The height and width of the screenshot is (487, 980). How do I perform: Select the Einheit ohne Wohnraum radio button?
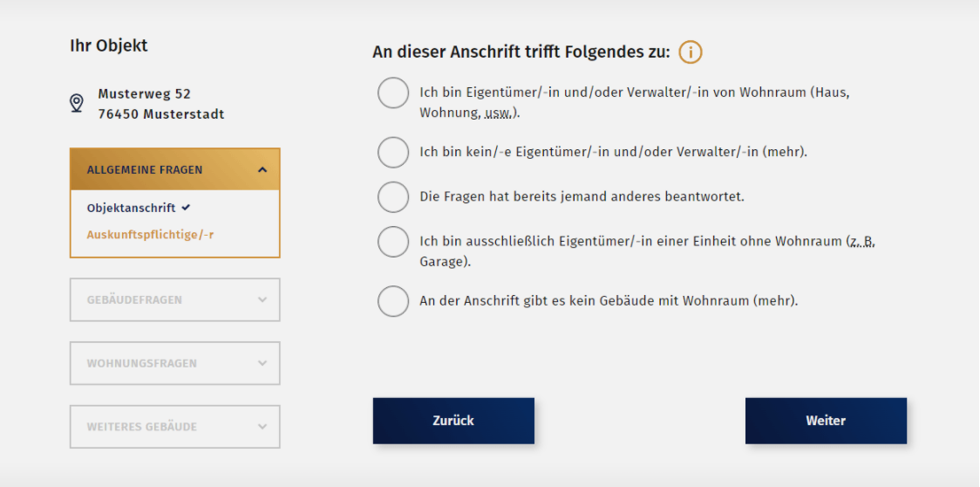[x=393, y=242]
